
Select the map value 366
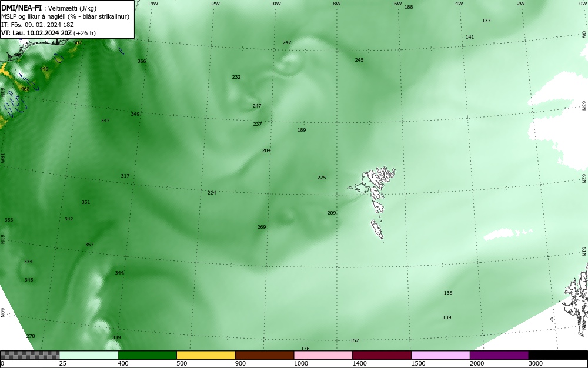pyautogui.click(x=142, y=61)
